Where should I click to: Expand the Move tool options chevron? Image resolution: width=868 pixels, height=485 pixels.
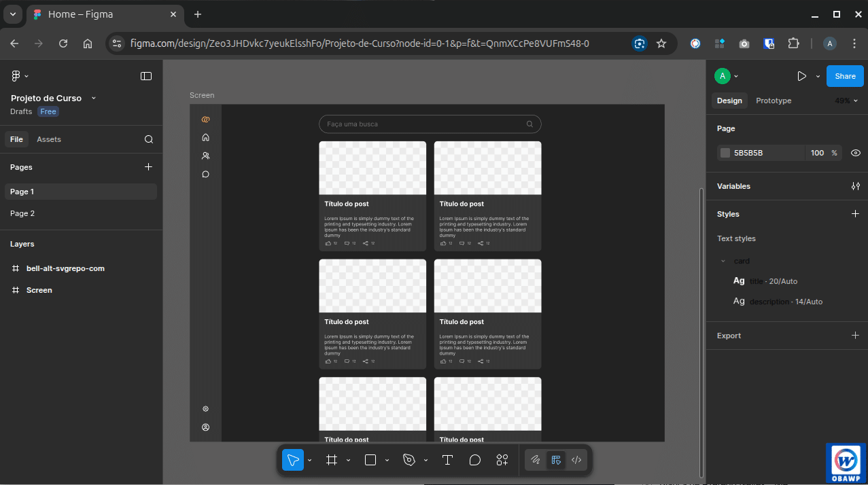tap(309, 460)
